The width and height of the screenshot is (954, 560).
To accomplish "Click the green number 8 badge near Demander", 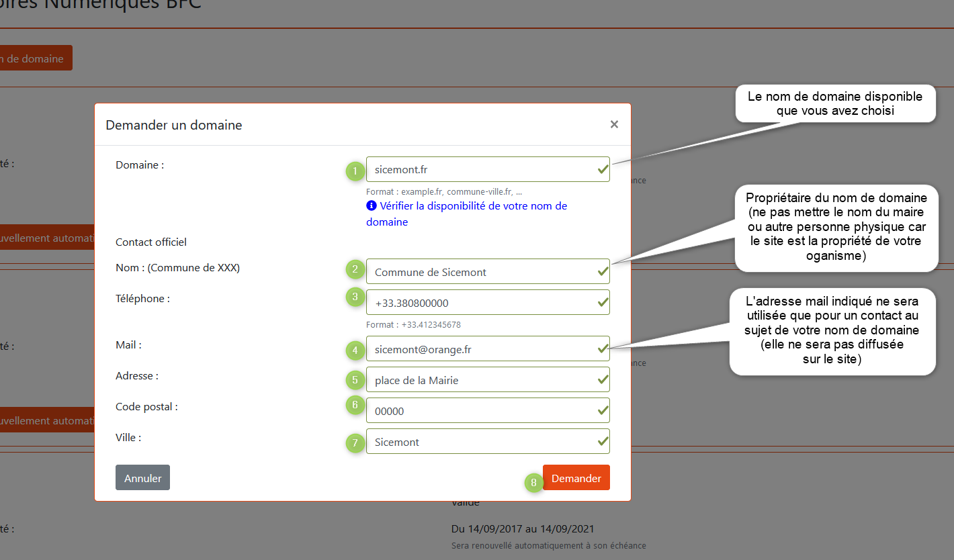I will pyautogui.click(x=534, y=482).
